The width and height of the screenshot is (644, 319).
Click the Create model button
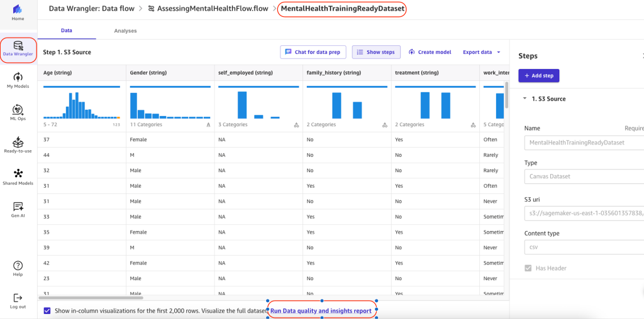[430, 52]
